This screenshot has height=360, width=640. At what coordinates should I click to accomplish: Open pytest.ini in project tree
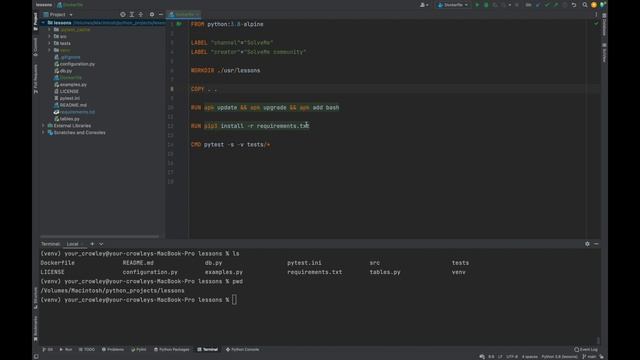(x=69, y=98)
